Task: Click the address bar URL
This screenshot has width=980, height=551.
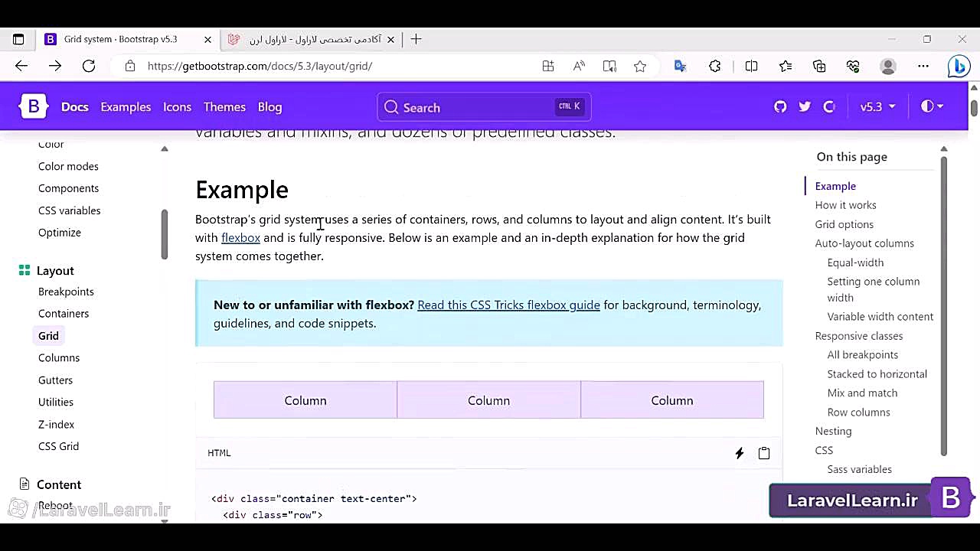Action: 260,67
